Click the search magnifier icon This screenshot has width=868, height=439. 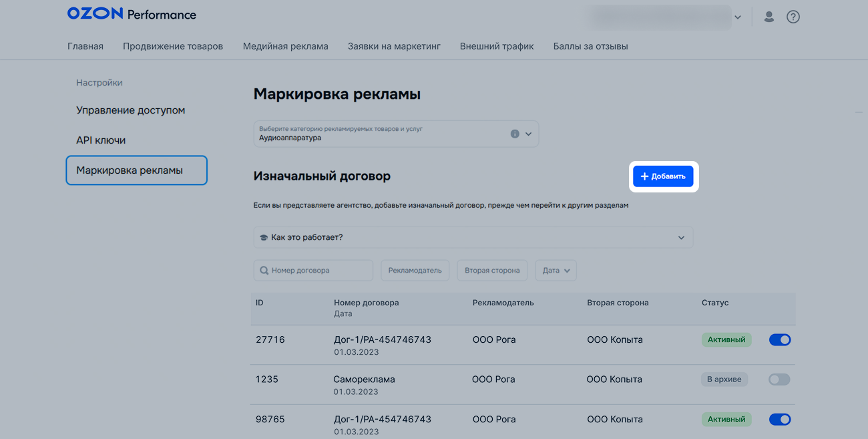[264, 271]
